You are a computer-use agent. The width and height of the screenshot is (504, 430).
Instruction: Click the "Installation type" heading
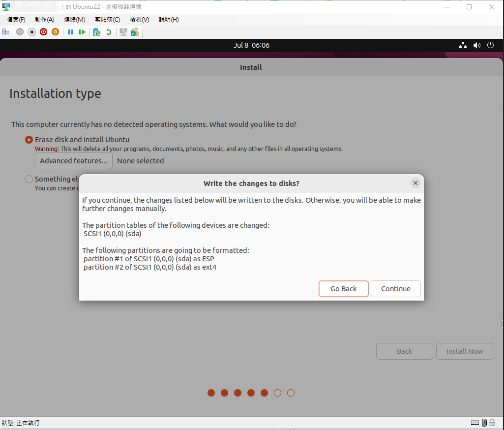click(x=55, y=93)
